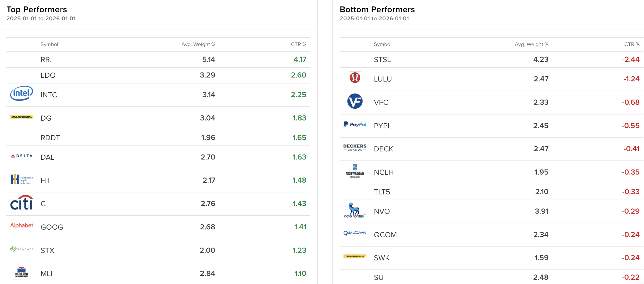Sort Top Performers by CTR % header
Viewport: 644px width, 284px height.
click(299, 44)
